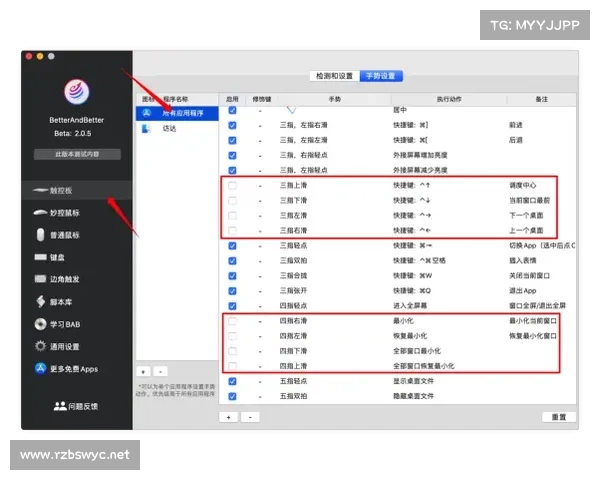This screenshot has height=480, width=600.
Task: Enable the 四指右滑 minimize gesture checkbox
Action: click(x=233, y=321)
